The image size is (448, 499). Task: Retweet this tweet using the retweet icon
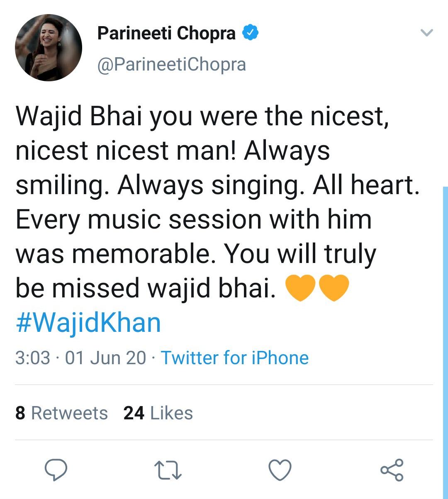pyautogui.click(x=168, y=470)
